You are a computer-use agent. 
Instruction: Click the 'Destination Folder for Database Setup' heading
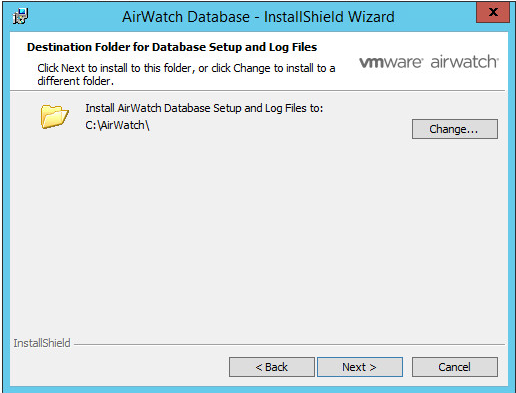coord(172,47)
